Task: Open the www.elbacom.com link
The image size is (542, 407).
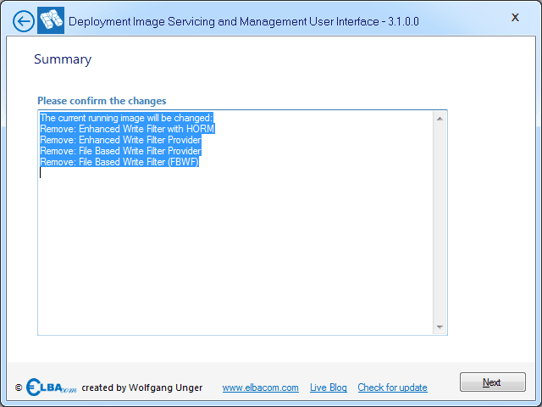Action: (x=260, y=388)
